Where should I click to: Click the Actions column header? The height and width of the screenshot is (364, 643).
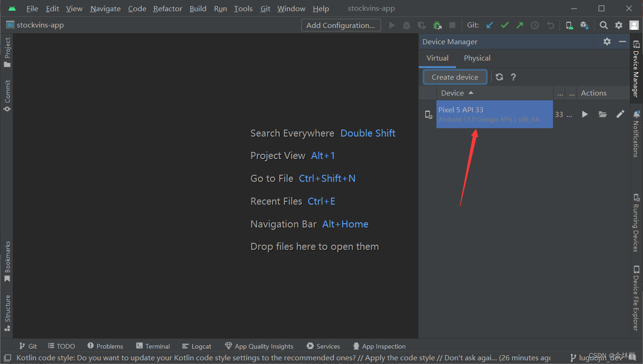[x=602, y=93]
